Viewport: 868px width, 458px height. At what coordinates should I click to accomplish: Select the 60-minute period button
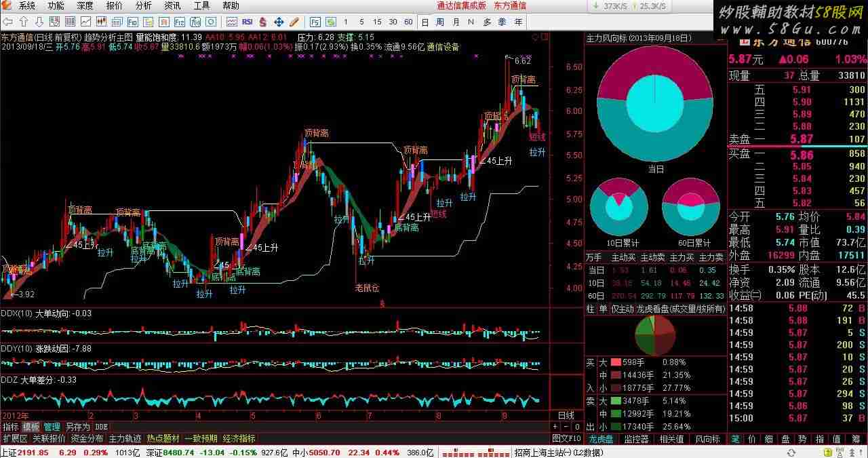(408, 22)
